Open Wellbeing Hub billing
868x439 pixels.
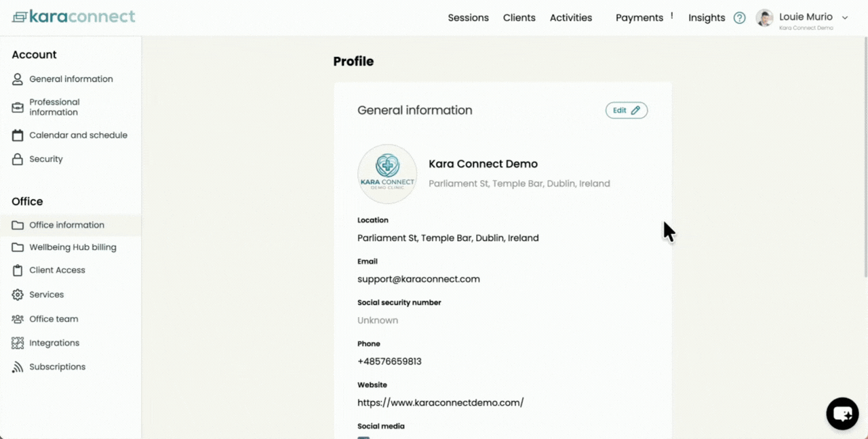[71, 247]
